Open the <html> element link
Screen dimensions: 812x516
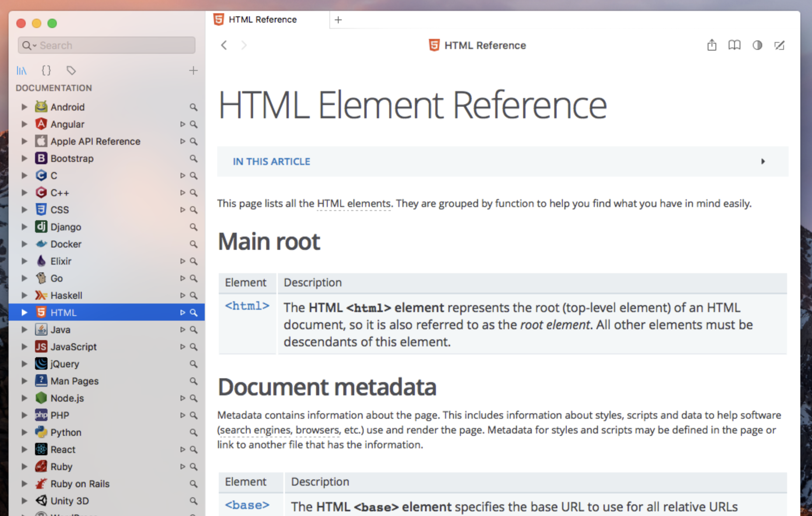(x=247, y=306)
